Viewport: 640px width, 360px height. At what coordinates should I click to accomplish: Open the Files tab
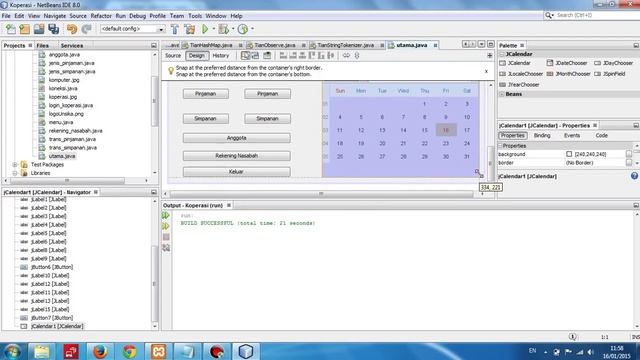tap(42, 46)
